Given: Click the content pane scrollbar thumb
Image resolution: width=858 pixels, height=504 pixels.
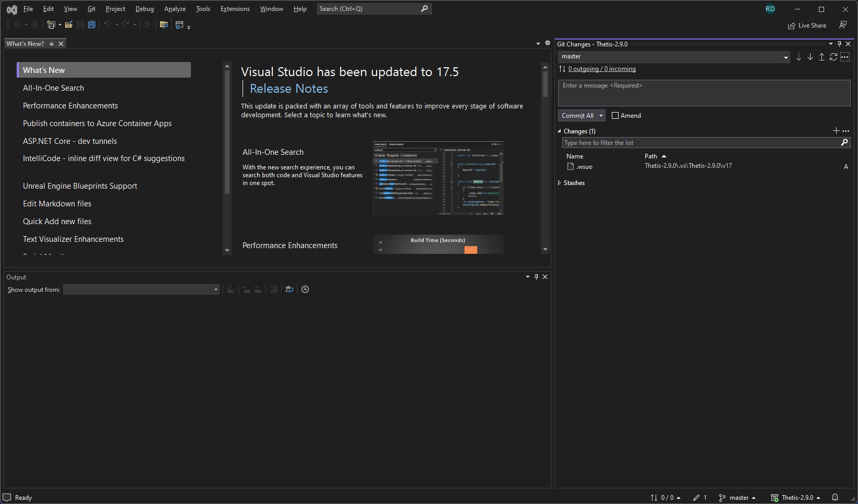Looking at the screenshot, I should 545,84.
